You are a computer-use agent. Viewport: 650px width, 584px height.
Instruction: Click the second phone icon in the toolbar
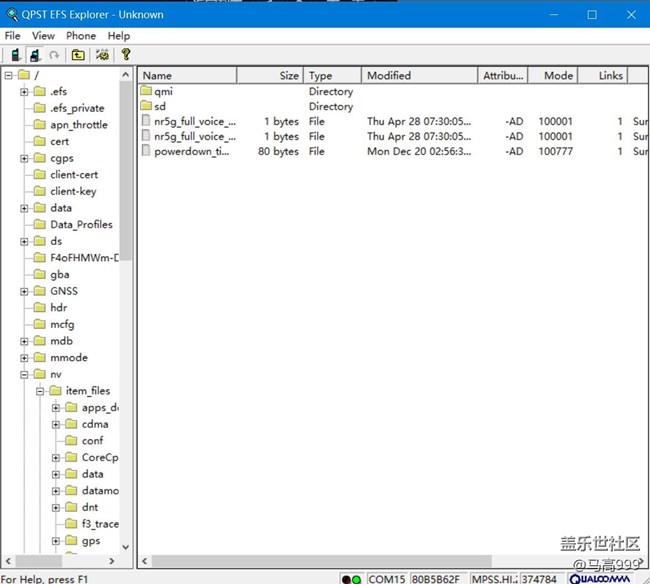(x=35, y=55)
